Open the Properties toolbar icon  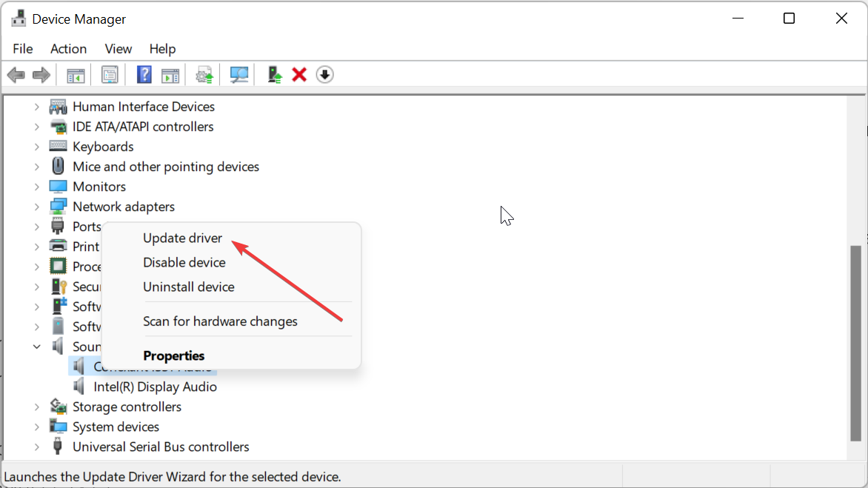(110, 75)
